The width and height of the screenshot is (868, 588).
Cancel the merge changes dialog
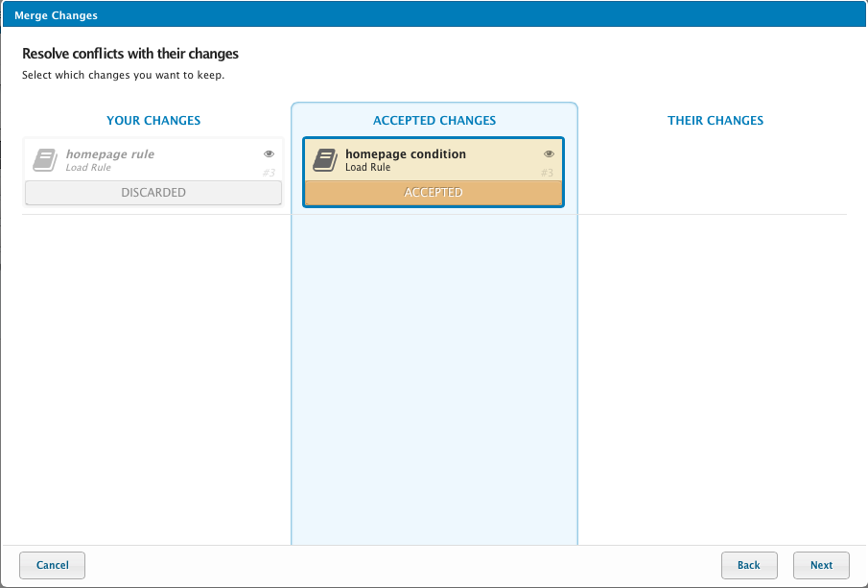pyautogui.click(x=52, y=565)
